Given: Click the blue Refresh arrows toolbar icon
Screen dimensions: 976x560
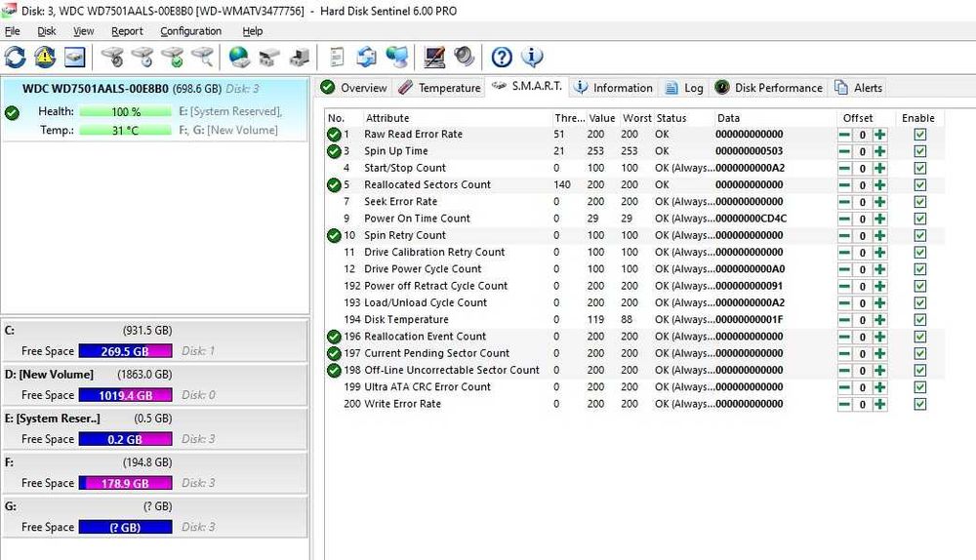Looking at the screenshot, I should (x=15, y=58).
